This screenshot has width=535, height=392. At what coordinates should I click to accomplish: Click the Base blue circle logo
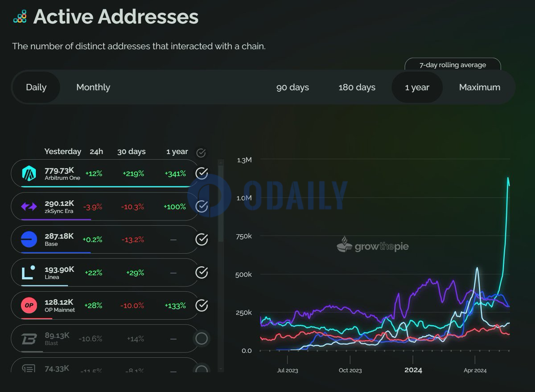[29, 240]
